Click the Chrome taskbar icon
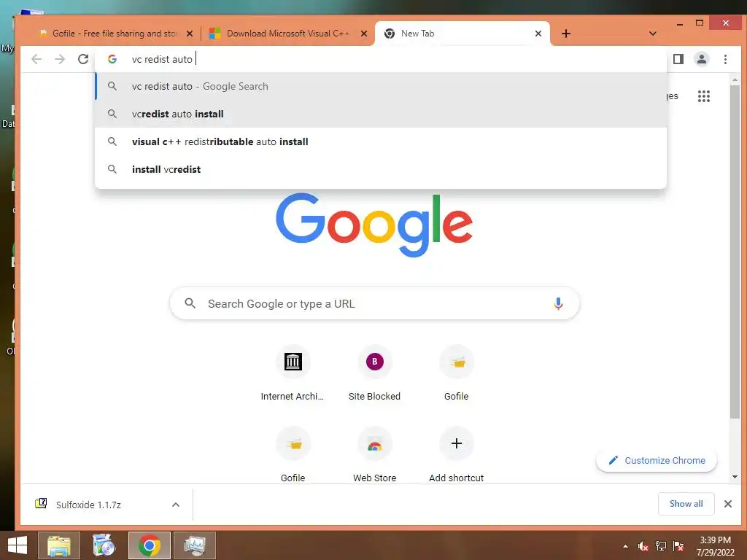 (149, 545)
